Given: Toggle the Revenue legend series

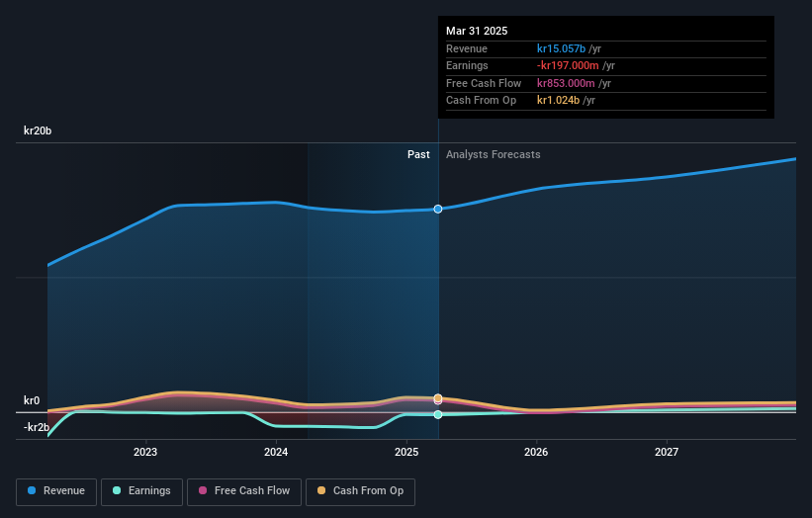Looking at the screenshot, I should (x=56, y=491).
